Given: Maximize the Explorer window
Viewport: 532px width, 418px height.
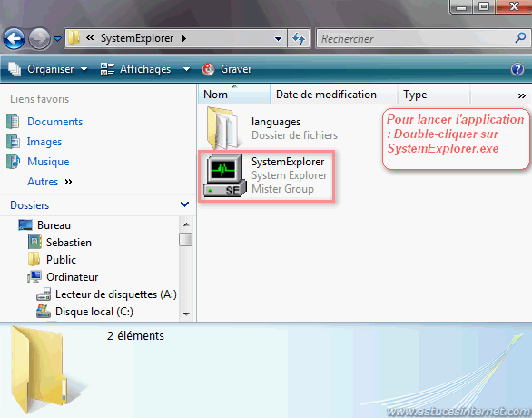Looking at the screenshot, I should point(484,6).
